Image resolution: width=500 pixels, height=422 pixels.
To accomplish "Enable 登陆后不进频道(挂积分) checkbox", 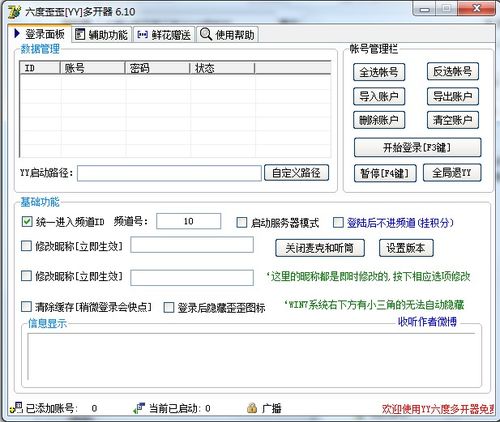I will 338,222.
